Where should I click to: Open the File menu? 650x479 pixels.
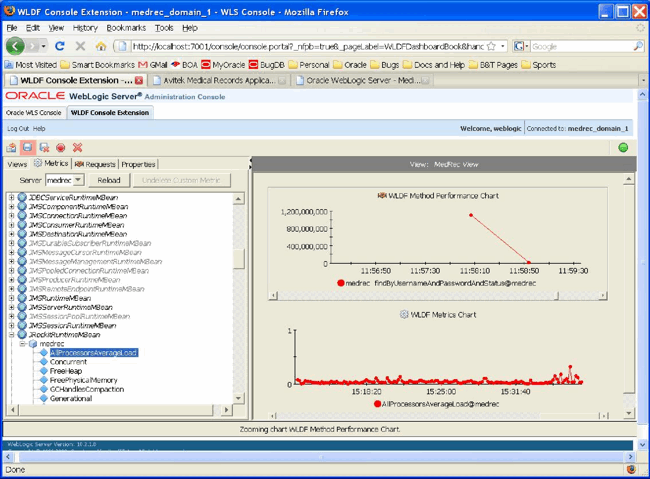[12, 28]
